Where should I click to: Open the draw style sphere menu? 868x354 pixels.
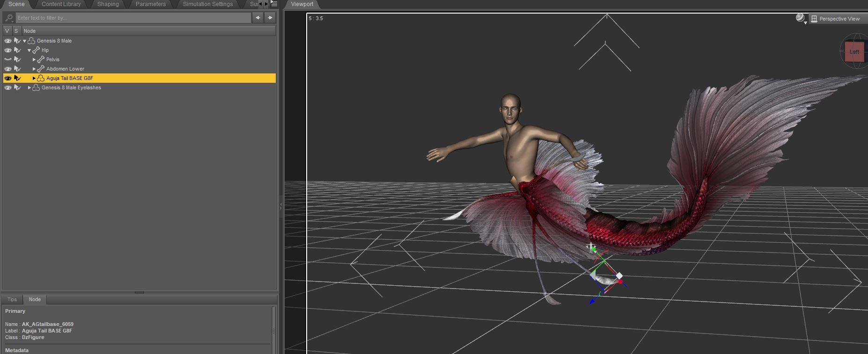(801, 18)
